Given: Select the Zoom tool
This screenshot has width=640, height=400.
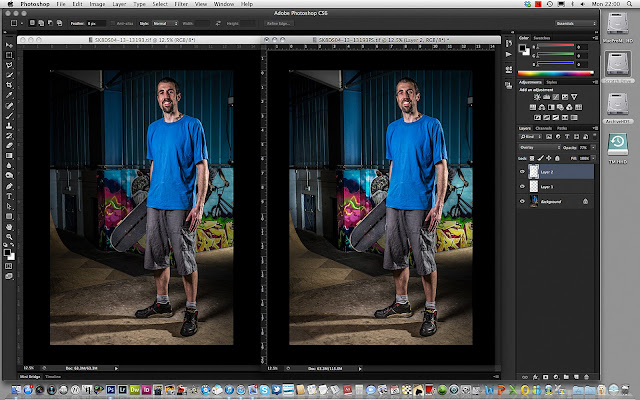Looking at the screenshot, I should [x=9, y=237].
